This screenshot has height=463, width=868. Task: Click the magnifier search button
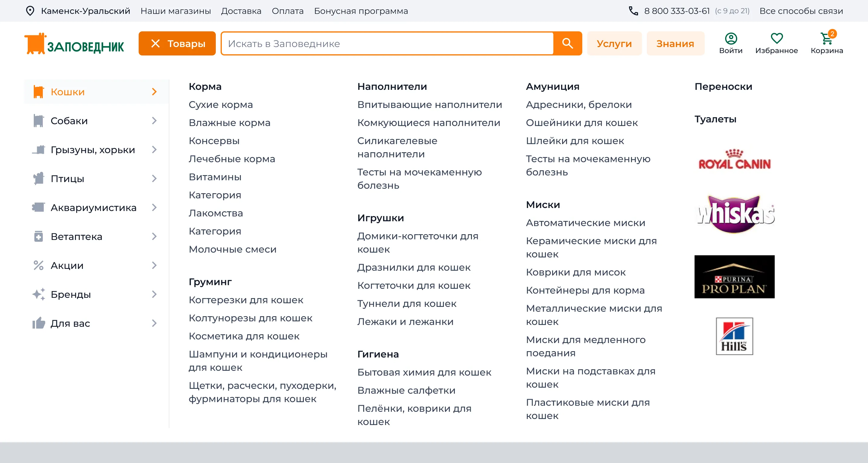click(568, 43)
